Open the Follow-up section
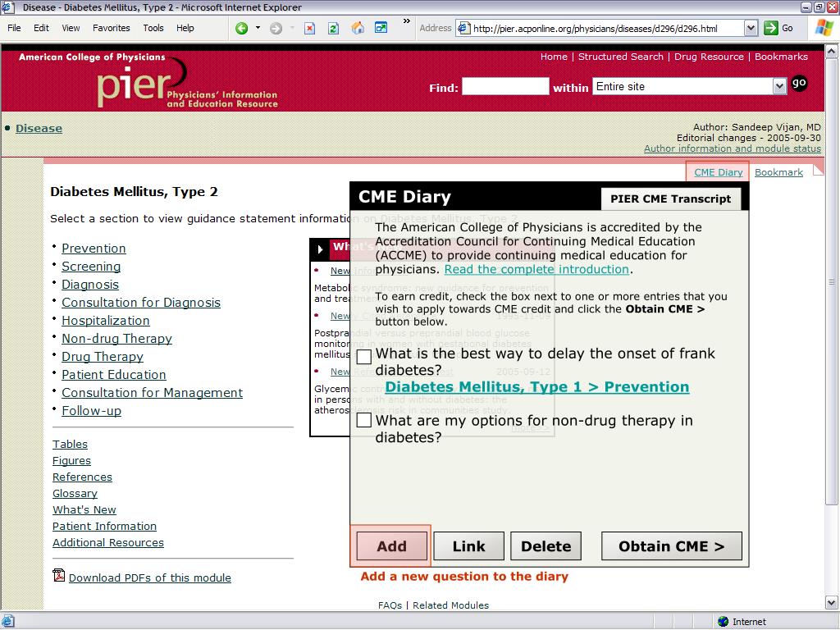The image size is (840, 630). click(92, 411)
